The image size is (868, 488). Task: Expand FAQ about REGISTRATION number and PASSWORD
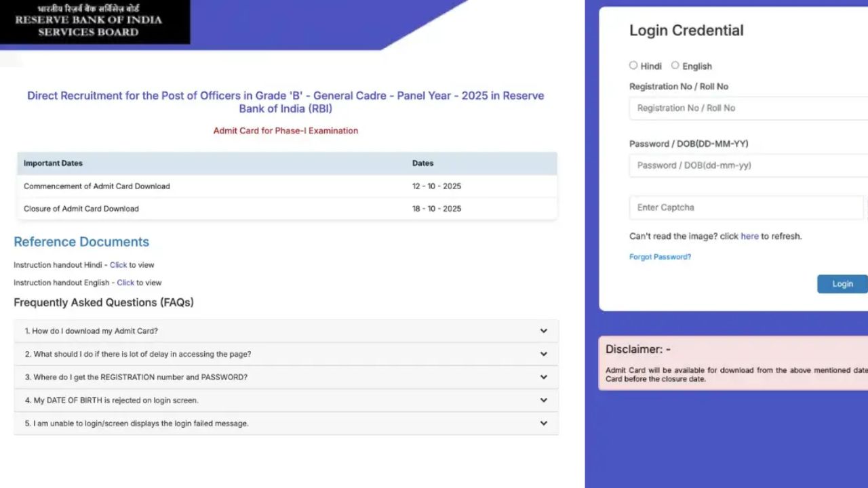coord(286,377)
